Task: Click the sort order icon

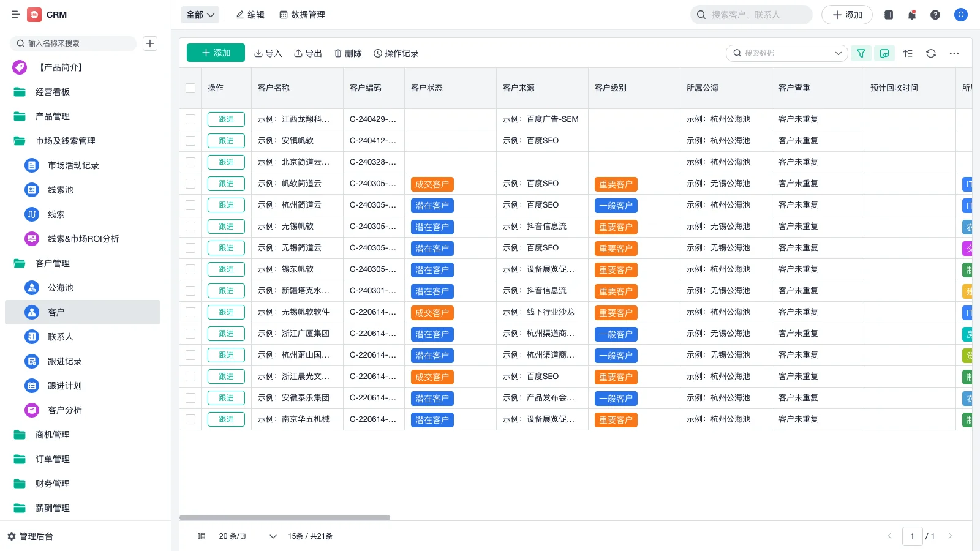Action: 908,53
